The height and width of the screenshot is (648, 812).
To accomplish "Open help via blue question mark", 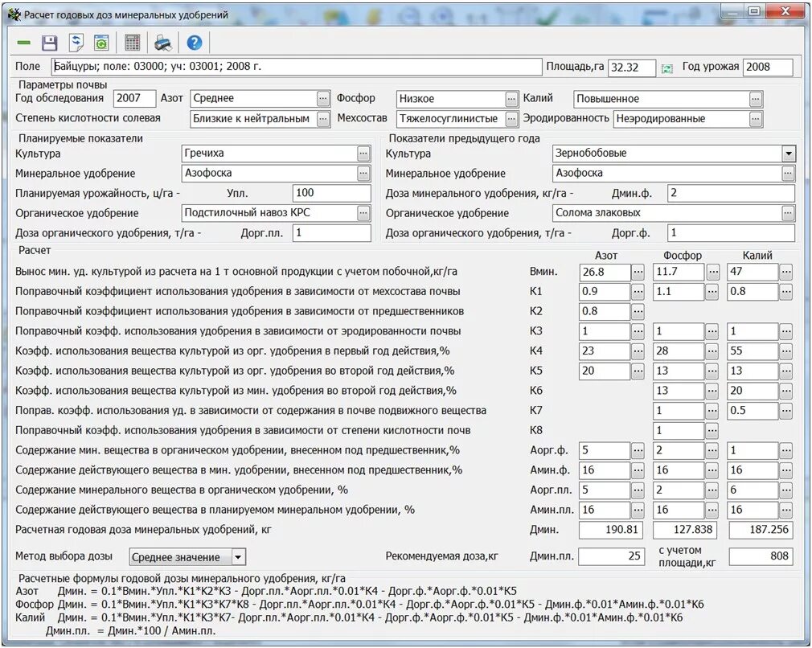I will (x=195, y=43).
